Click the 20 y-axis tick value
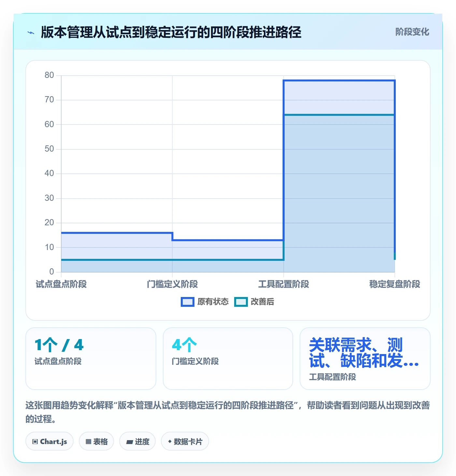 (49, 223)
